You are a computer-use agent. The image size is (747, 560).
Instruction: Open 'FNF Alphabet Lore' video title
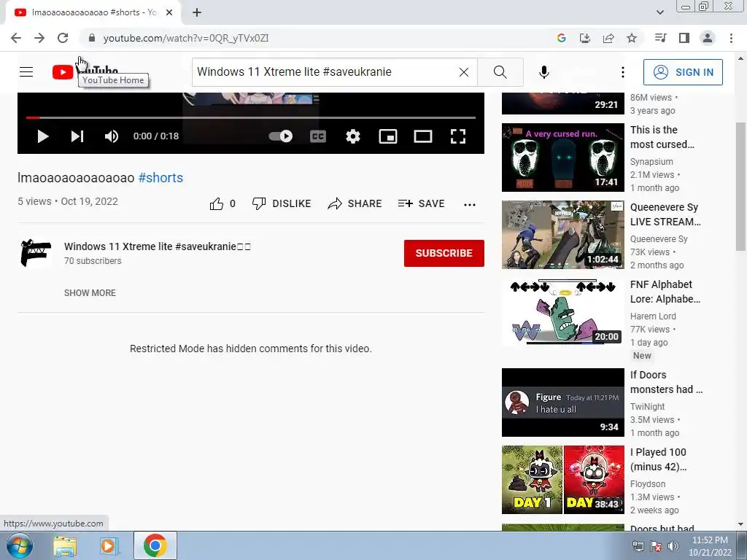click(x=665, y=292)
